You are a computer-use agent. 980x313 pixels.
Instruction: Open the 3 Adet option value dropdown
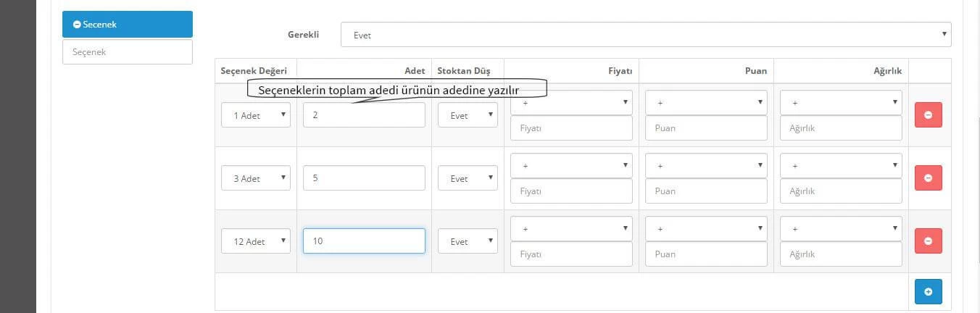point(255,178)
